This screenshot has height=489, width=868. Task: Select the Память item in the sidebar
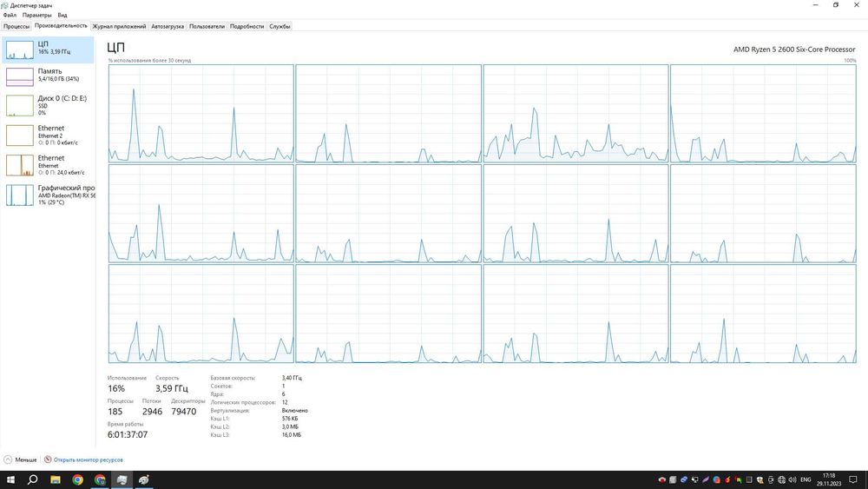(48, 76)
